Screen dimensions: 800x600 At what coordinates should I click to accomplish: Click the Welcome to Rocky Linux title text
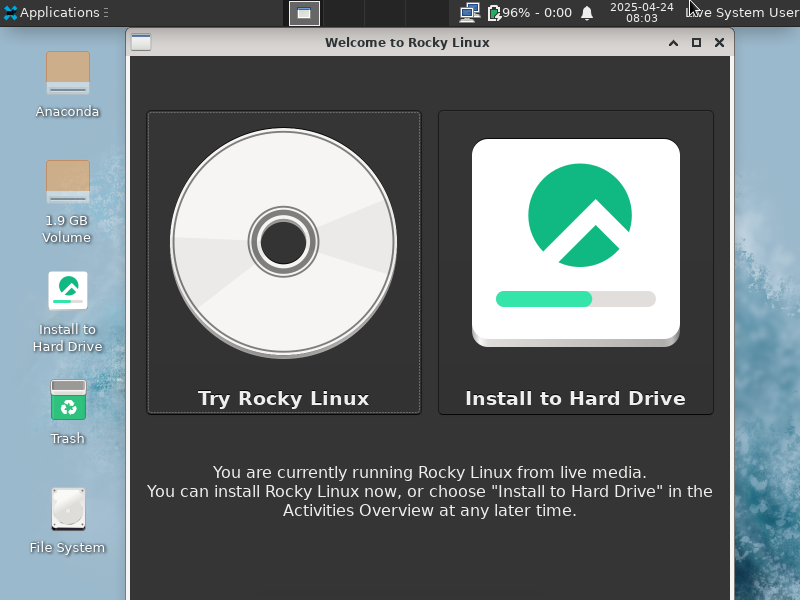tap(407, 42)
